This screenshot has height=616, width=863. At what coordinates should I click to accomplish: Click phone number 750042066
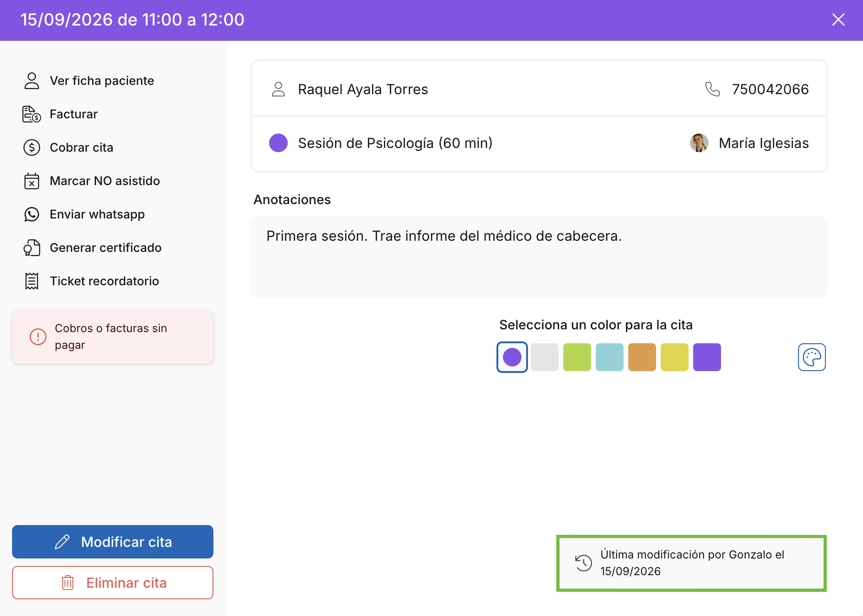click(x=770, y=89)
